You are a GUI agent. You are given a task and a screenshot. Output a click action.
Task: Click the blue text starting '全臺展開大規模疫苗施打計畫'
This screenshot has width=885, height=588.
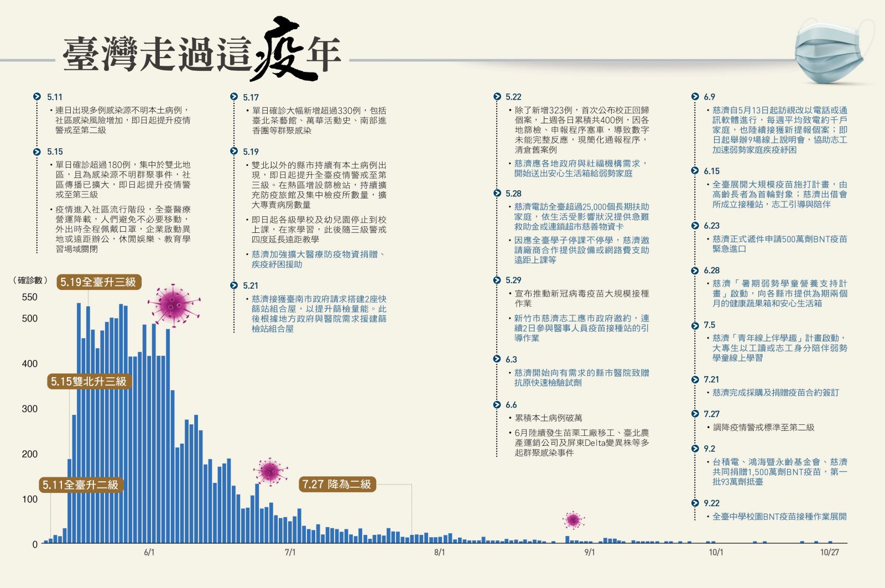(780, 194)
